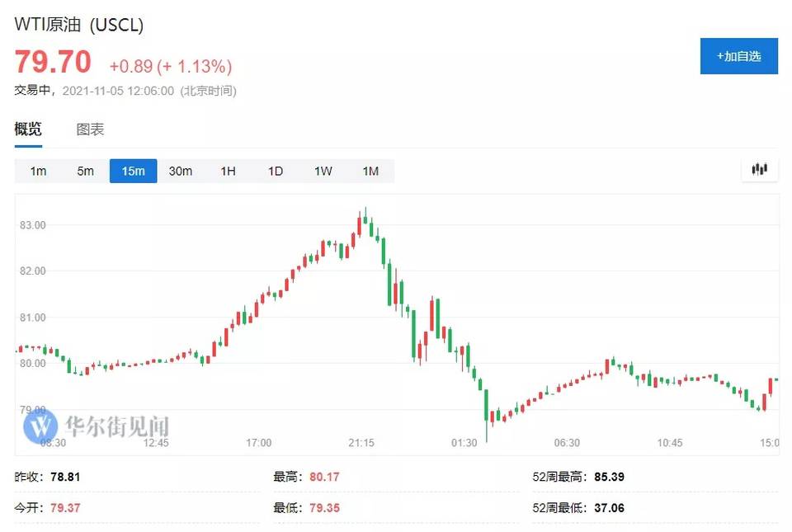The width and height of the screenshot is (792, 532).
Task: Click the peak candle near 83.00
Action: click(x=365, y=215)
